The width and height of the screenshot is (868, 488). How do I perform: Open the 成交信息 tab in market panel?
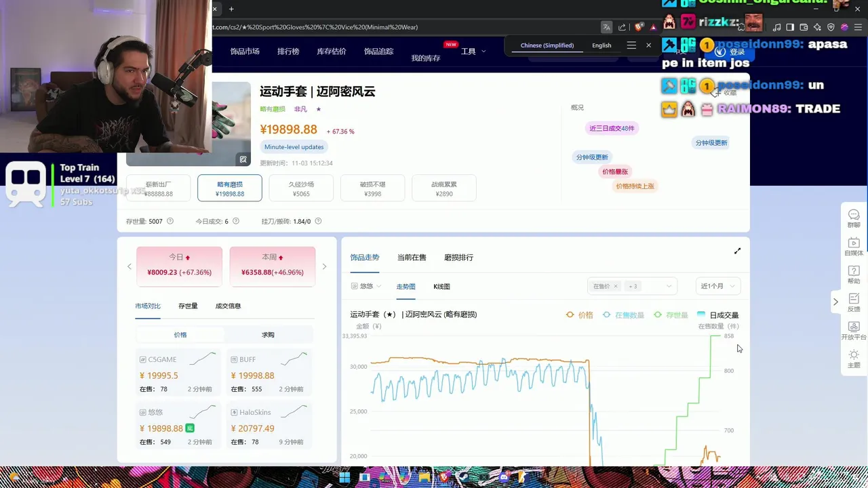228,306
